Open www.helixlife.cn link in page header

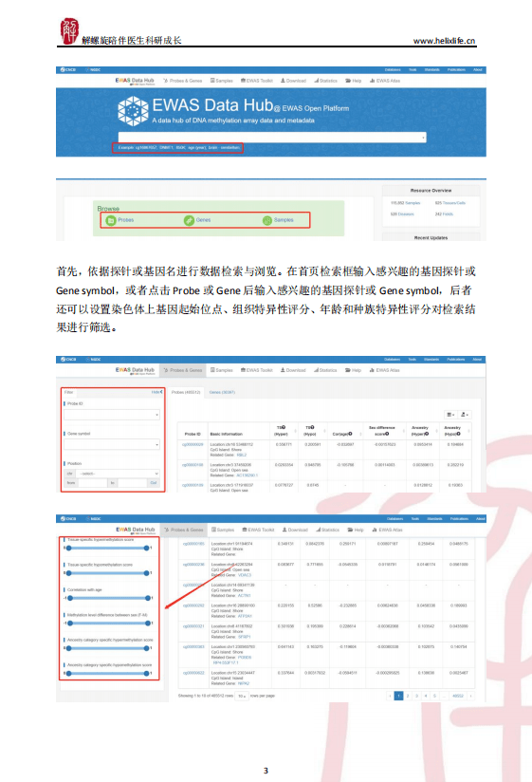(445, 41)
